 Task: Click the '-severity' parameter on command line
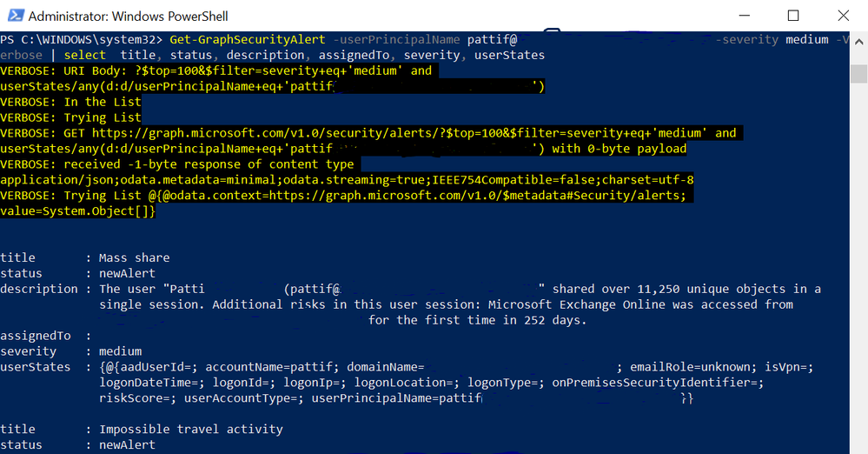click(x=746, y=39)
